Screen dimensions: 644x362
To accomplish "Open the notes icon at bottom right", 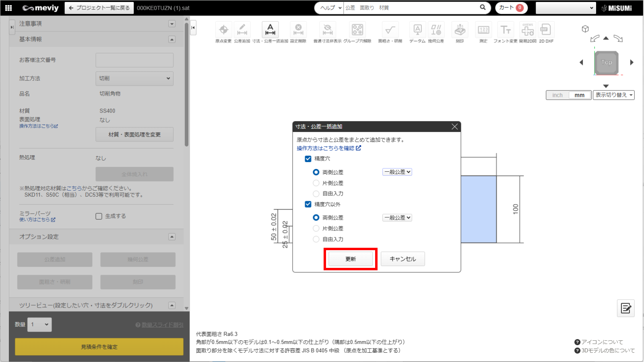I will [x=625, y=308].
